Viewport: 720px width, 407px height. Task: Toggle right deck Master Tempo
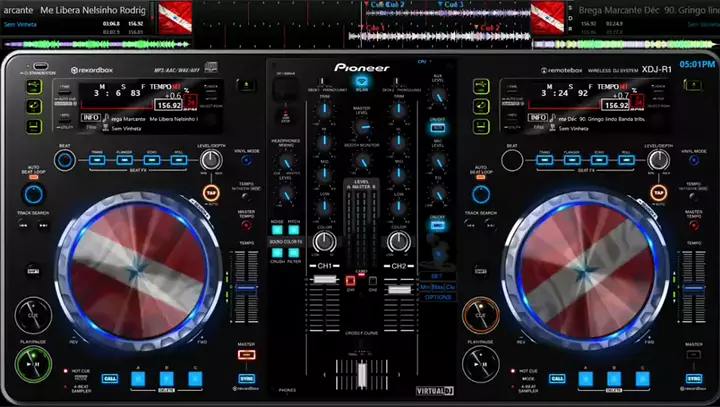(x=694, y=225)
